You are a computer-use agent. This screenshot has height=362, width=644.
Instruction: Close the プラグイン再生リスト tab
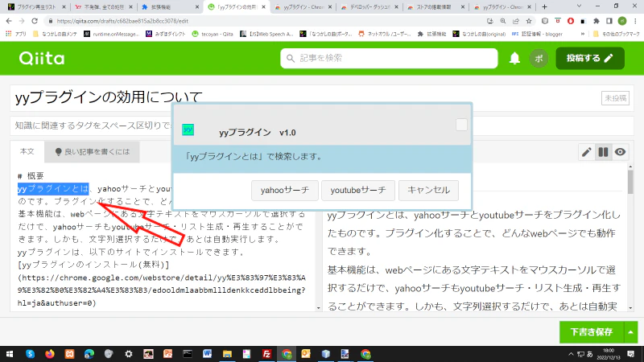(x=64, y=7)
